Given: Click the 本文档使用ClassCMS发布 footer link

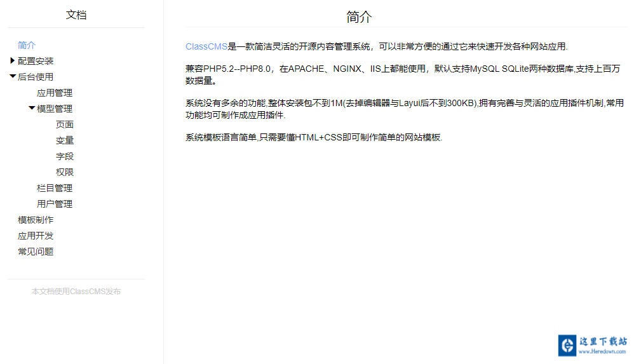Looking at the screenshot, I should 76,292.
